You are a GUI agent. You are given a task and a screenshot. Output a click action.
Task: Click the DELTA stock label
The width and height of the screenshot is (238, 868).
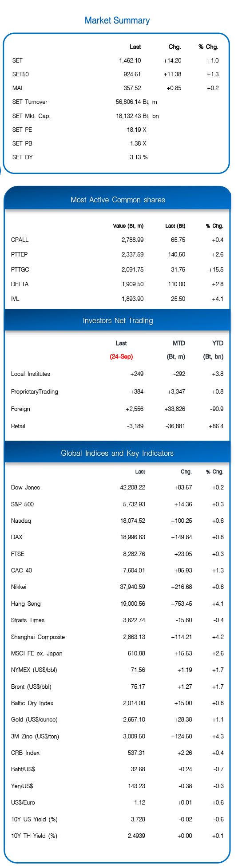[20, 284]
